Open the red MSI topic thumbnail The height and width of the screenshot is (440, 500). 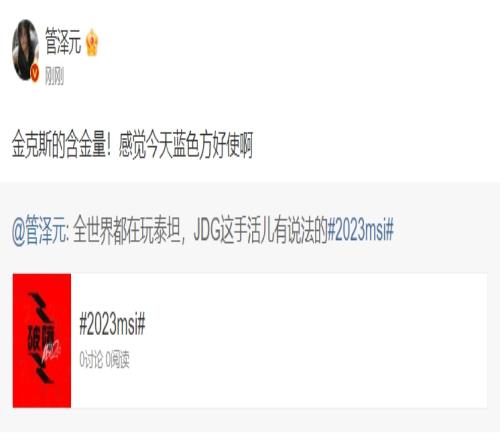[42, 340]
